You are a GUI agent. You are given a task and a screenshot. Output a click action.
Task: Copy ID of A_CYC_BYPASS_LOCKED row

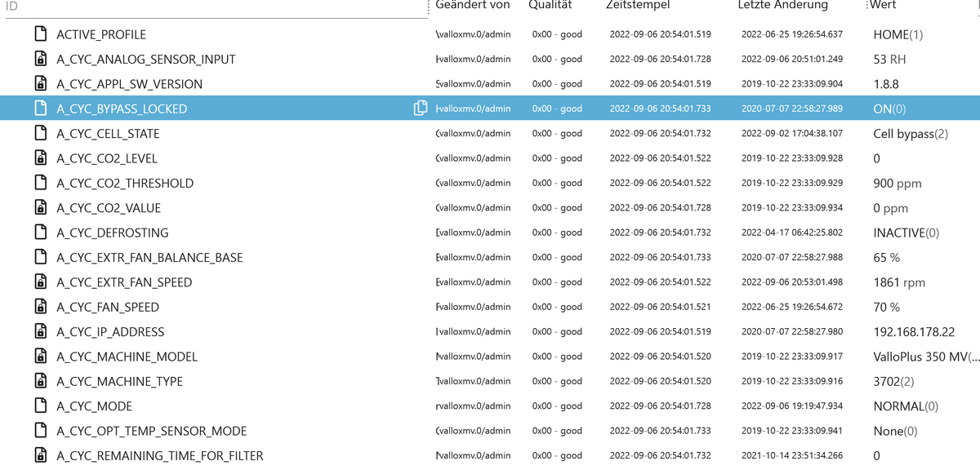point(421,109)
